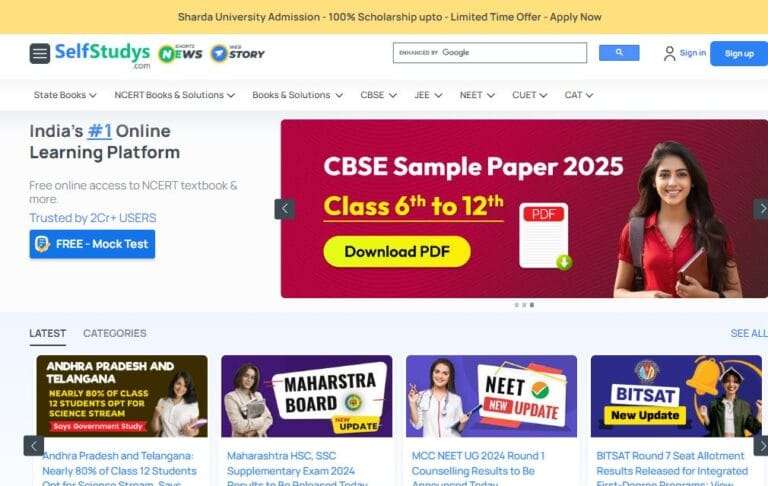
Task: Click the user profile icon
Action: [x=669, y=53]
